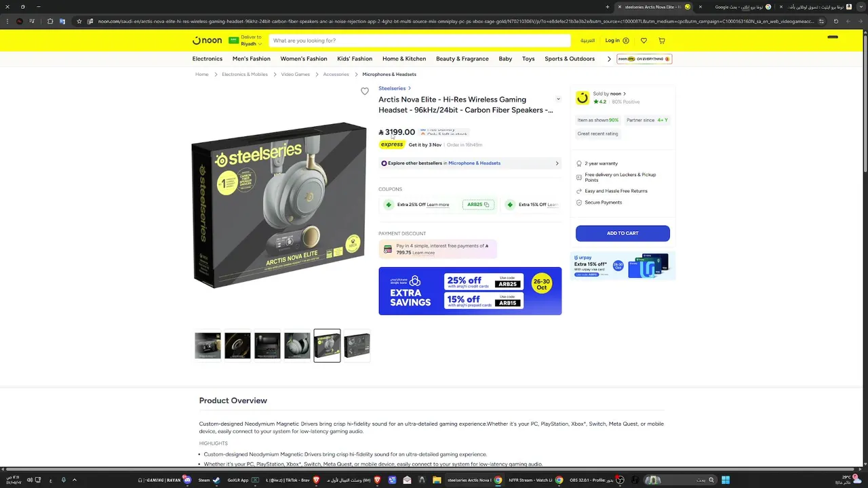The image size is (868, 488).
Task: Click the noon One on everything badge
Action: (x=644, y=59)
